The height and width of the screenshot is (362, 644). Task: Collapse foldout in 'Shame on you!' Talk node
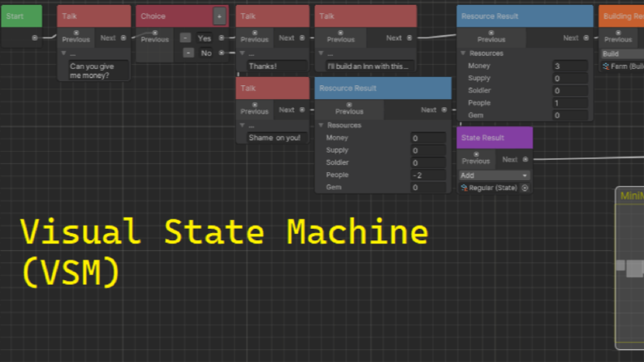click(x=242, y=125)
